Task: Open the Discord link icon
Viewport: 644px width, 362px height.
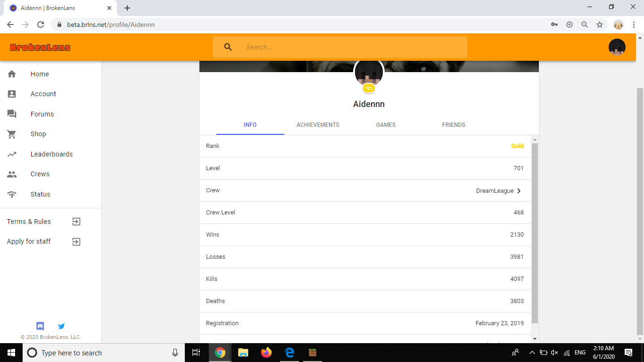Action: [x=41, y=326]
